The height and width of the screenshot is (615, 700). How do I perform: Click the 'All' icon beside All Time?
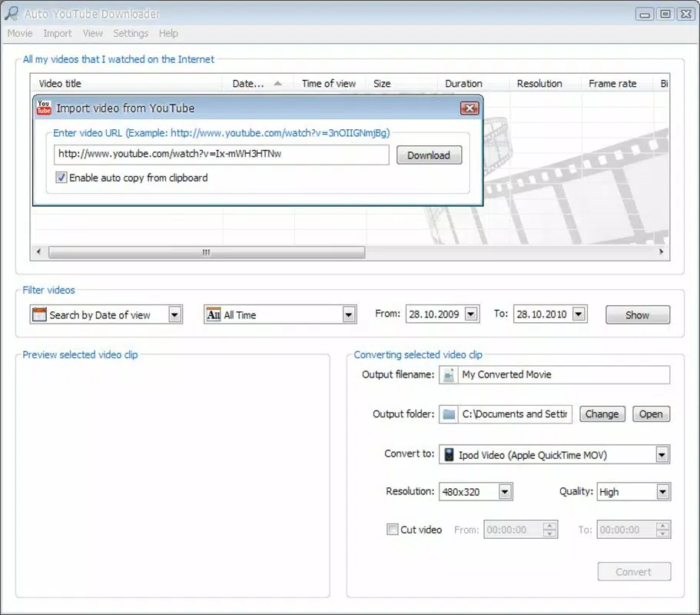(x=214, y=314)
